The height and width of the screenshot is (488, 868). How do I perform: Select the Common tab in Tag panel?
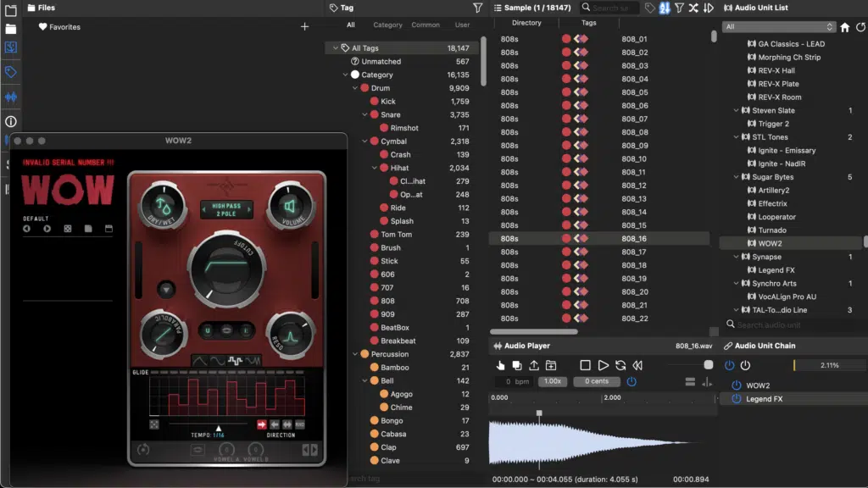[x=426, y=25]
